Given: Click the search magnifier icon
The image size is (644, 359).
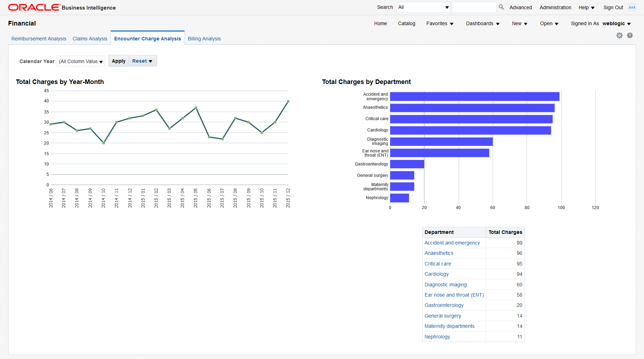Looking at the screenshot, I should pos(501,7).
